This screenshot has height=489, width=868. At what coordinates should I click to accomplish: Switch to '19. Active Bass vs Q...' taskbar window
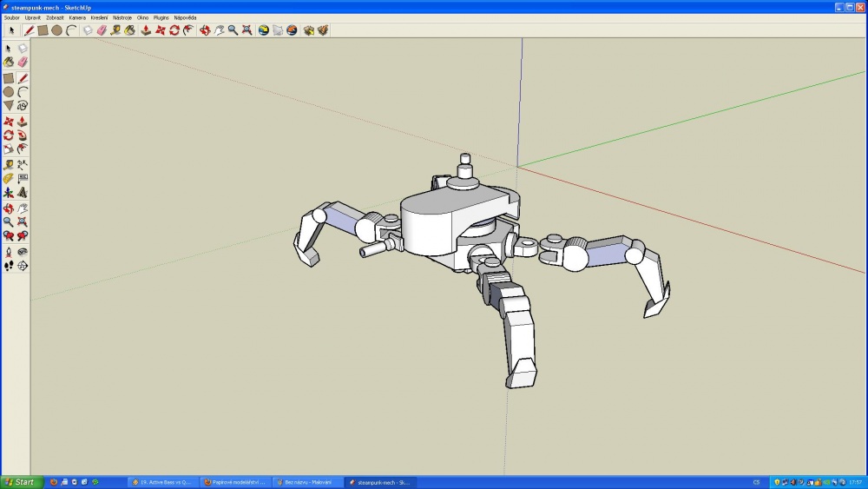[x=163, y=482]
